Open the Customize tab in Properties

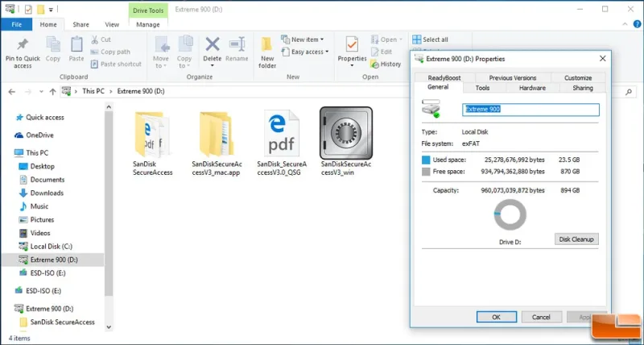pyautogui.click(x=578, y=77)
